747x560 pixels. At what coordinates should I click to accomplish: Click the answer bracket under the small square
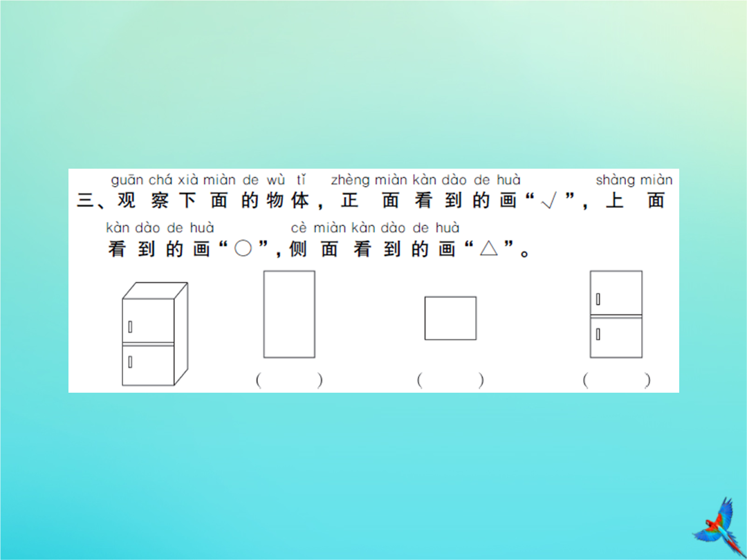[450, 380]
